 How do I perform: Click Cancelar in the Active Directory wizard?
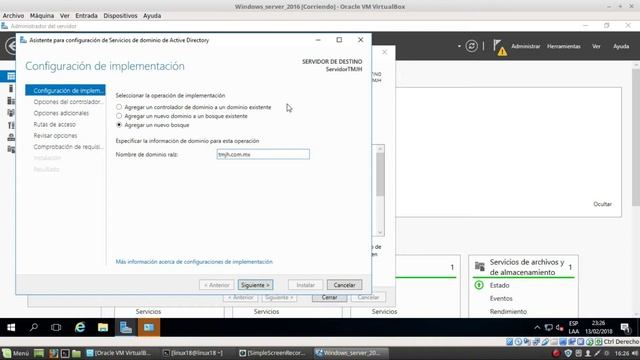click(344, 285)
